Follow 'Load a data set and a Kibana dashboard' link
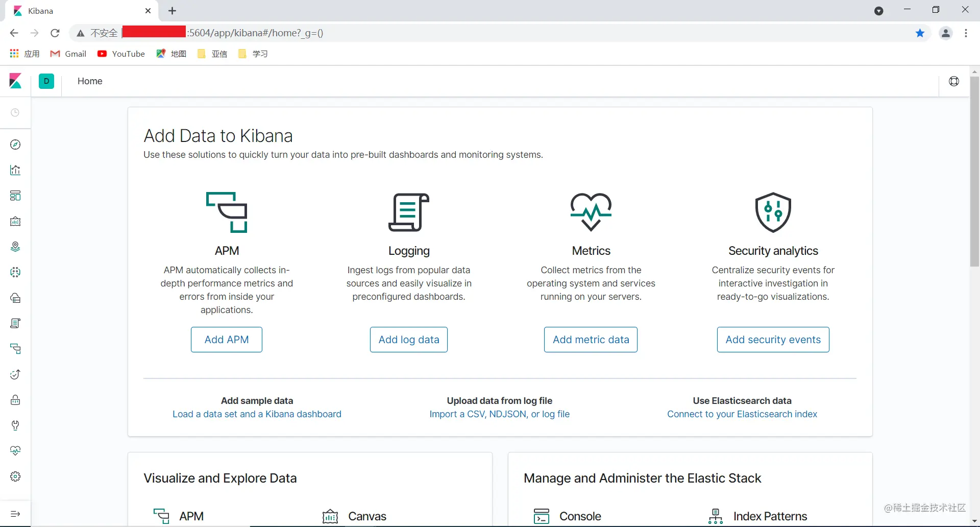The image size is (980, 527). click(x=257, y=414)
